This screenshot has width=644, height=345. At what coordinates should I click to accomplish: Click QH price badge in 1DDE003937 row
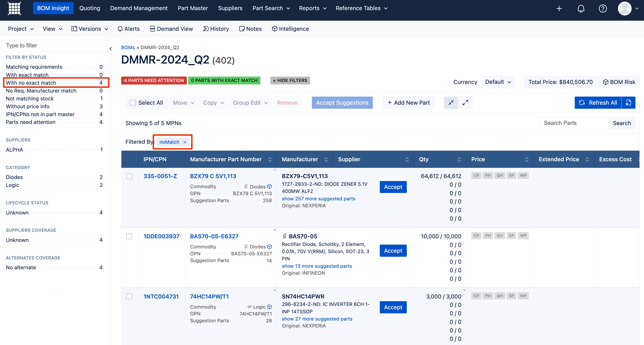(x=499, y=236)
